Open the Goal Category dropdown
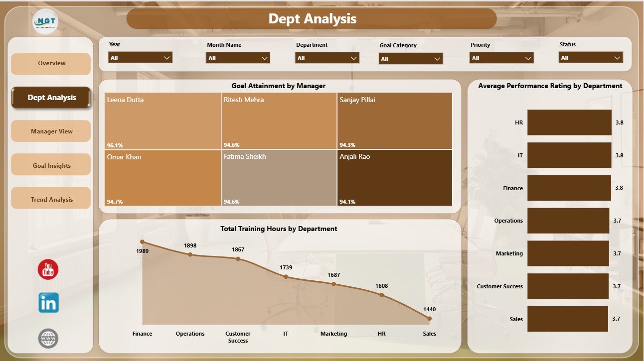644x361 pixels. (411, 59)
